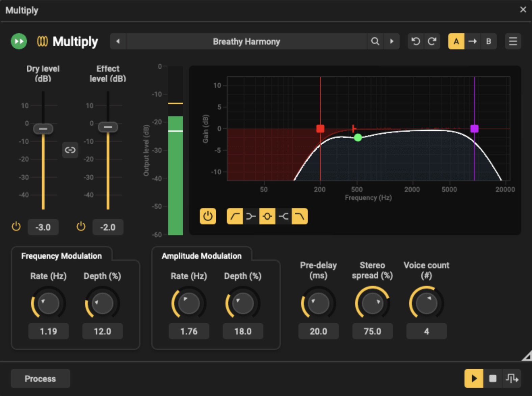Toggle the low-pass filter band button
The width and height of the screenshot is (532, 396).
300,216
